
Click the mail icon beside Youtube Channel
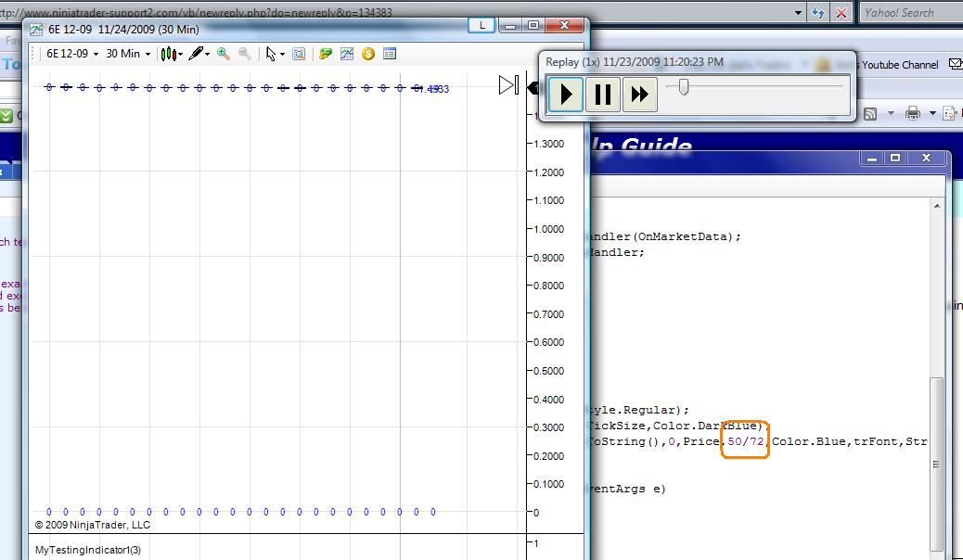pos(955,64)
